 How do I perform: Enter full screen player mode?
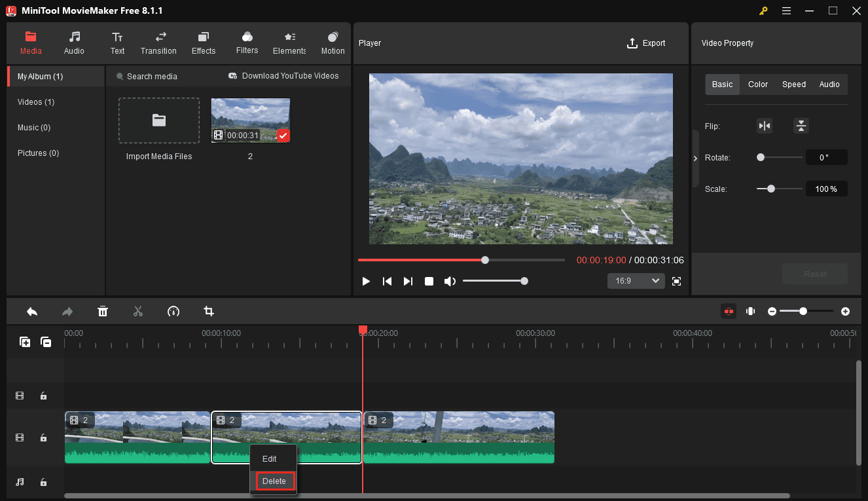pos(676,281)
